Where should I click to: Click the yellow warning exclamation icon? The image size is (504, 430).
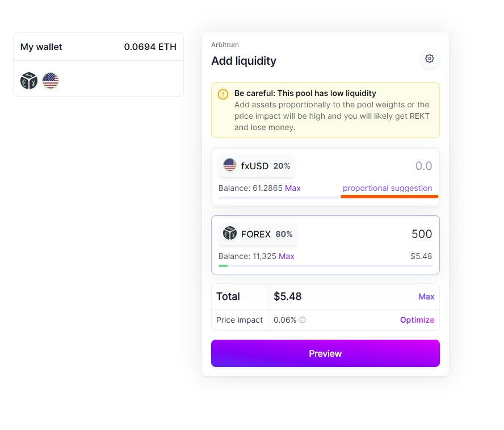[223, 94]
